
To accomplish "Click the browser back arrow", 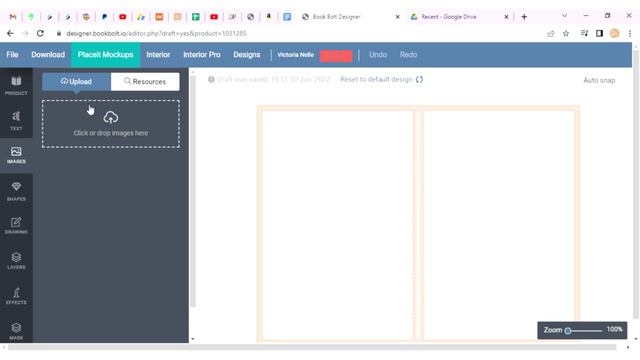I will pos(10,33).
